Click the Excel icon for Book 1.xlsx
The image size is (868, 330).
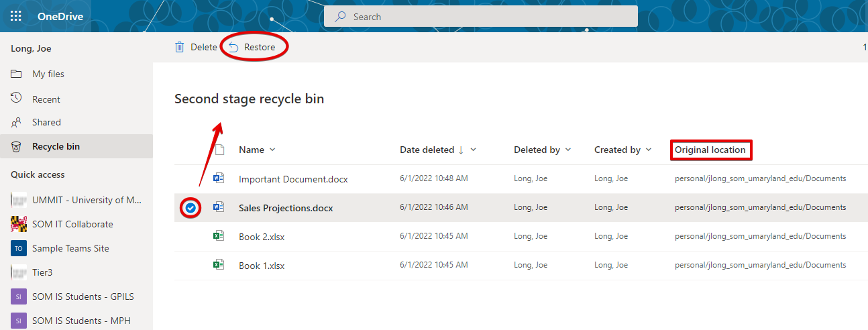pos(218,265)
